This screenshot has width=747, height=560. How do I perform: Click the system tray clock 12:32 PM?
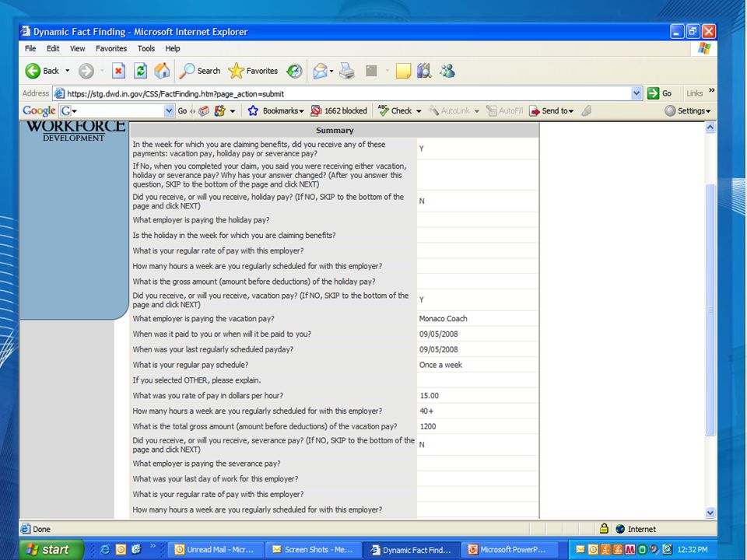pos(693,550)
